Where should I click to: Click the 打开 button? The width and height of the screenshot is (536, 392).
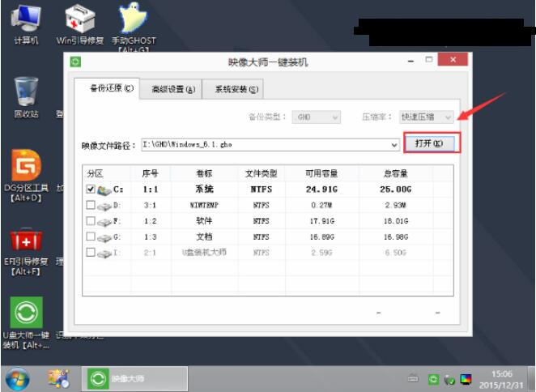pos(428,143)
